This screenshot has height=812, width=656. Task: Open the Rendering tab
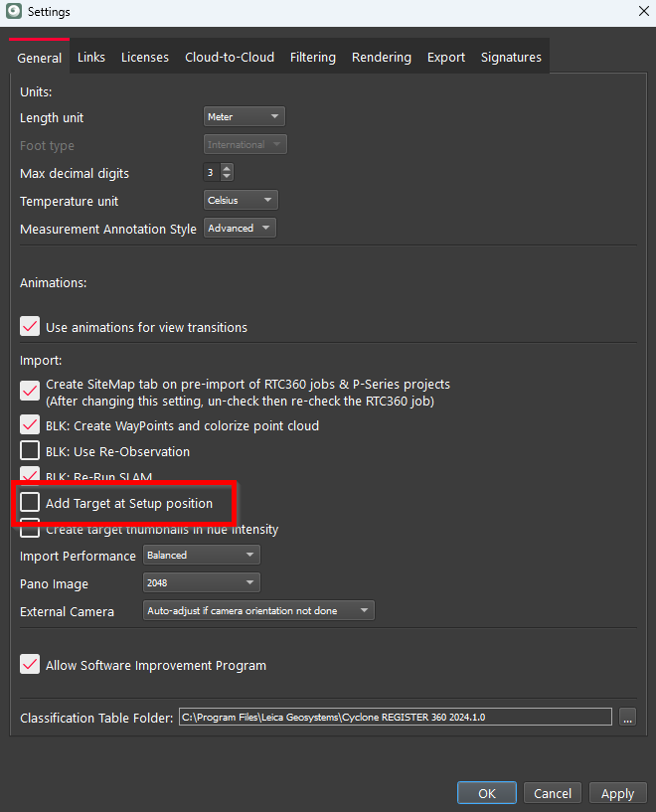click(x=382, y=57)
